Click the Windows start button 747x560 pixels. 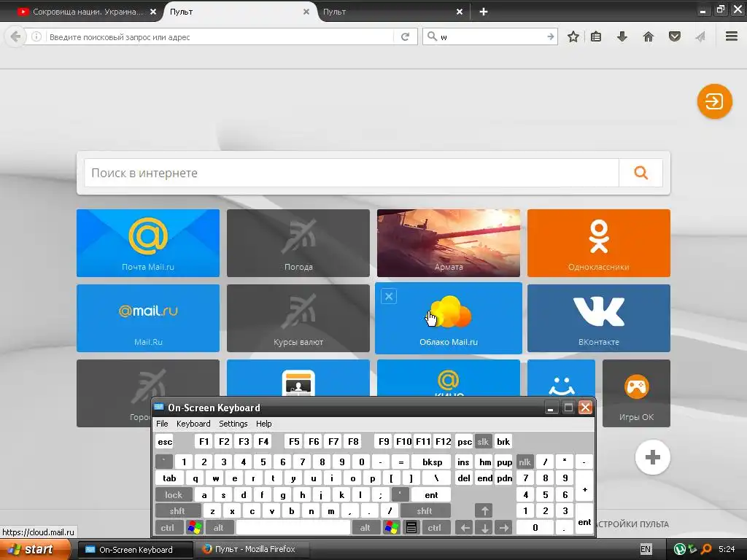[36, 550]
